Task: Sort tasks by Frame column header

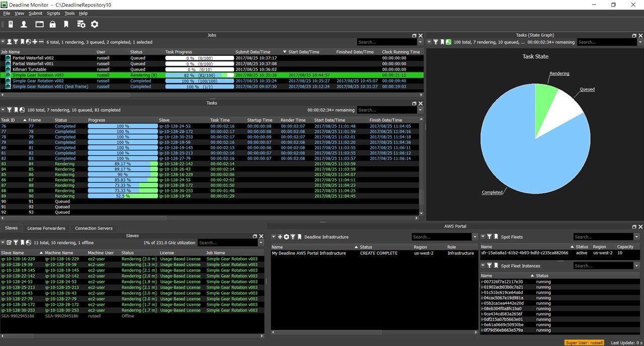Action: pos(40,120)
